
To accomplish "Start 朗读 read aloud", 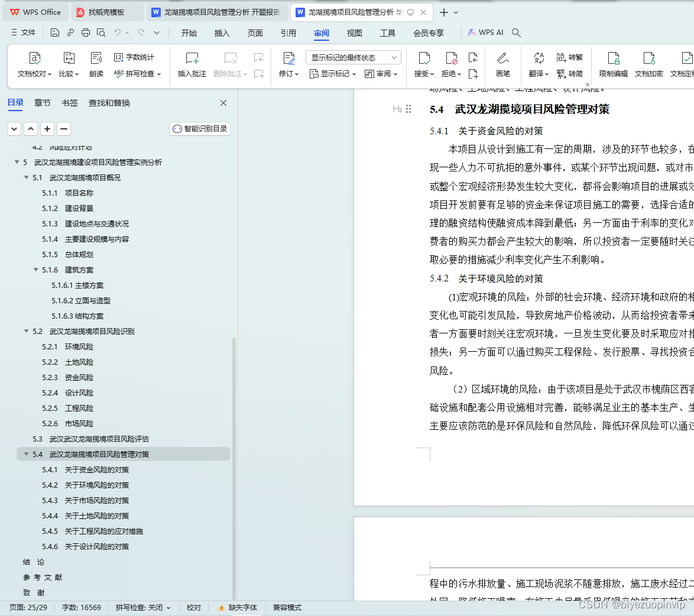I will [x=96, y=64].
